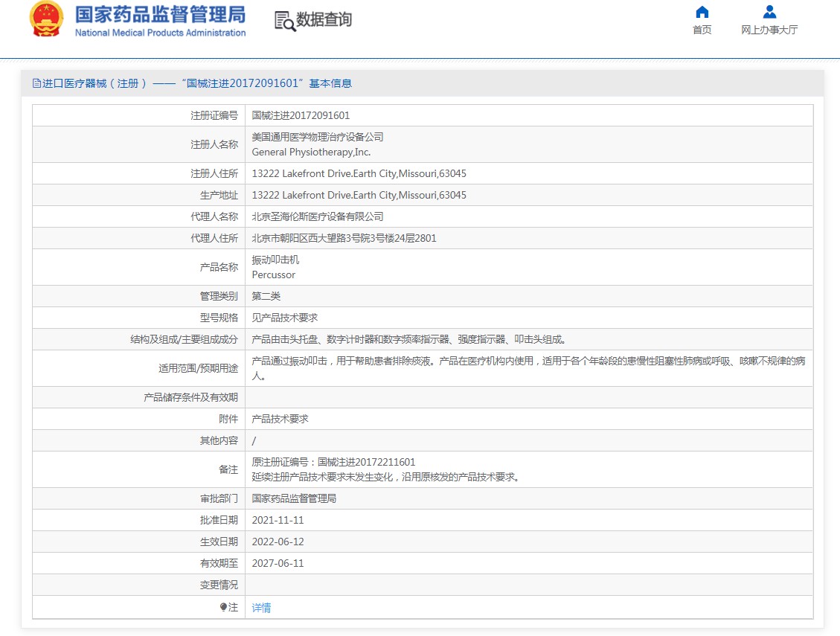The image size is (840, 636).
Task: Click the document icon before 进口医疗器械
Action: point(36,83)
